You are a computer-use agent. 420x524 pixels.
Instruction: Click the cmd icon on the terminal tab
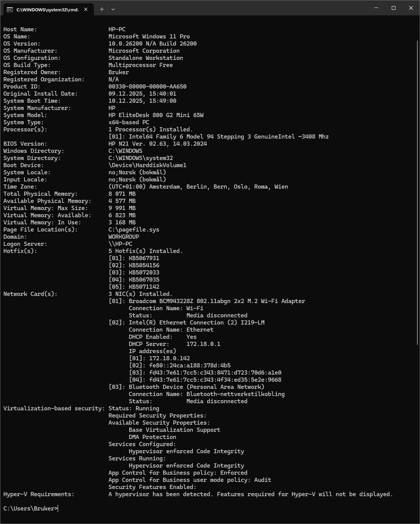tap(10, 9)
